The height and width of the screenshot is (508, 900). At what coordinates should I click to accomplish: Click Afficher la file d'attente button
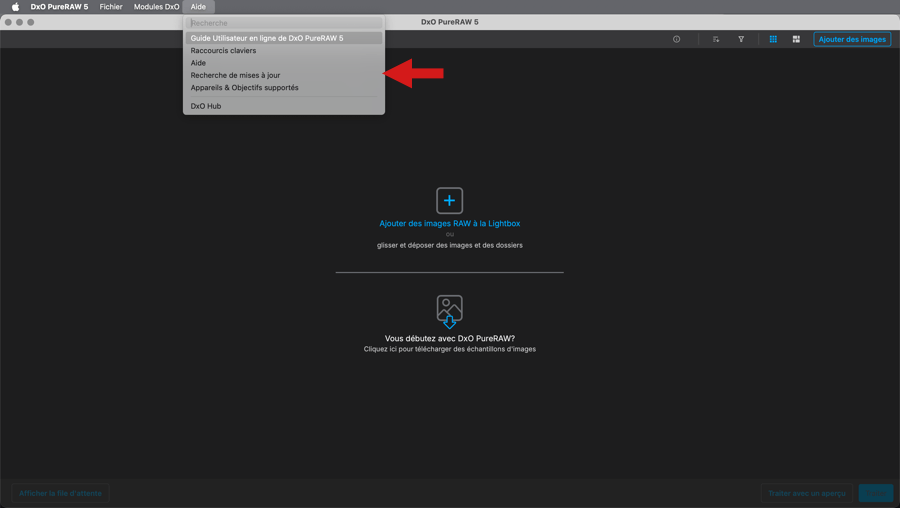click(60, 493)
